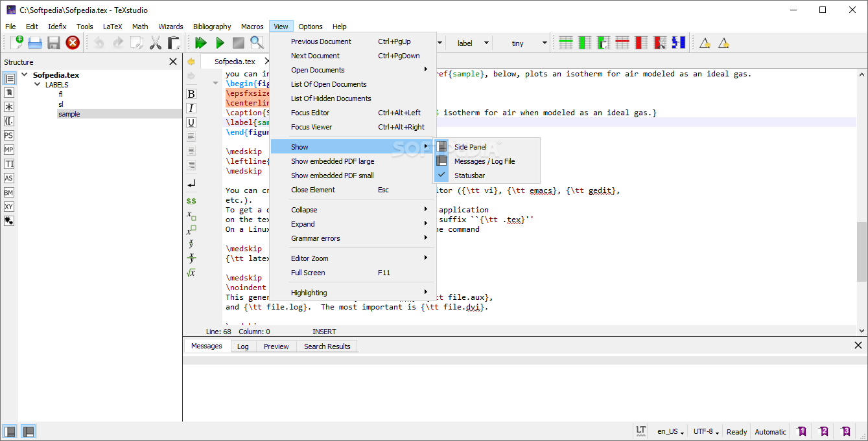Choose Previous Document menu entry

[x=353, y=41]
